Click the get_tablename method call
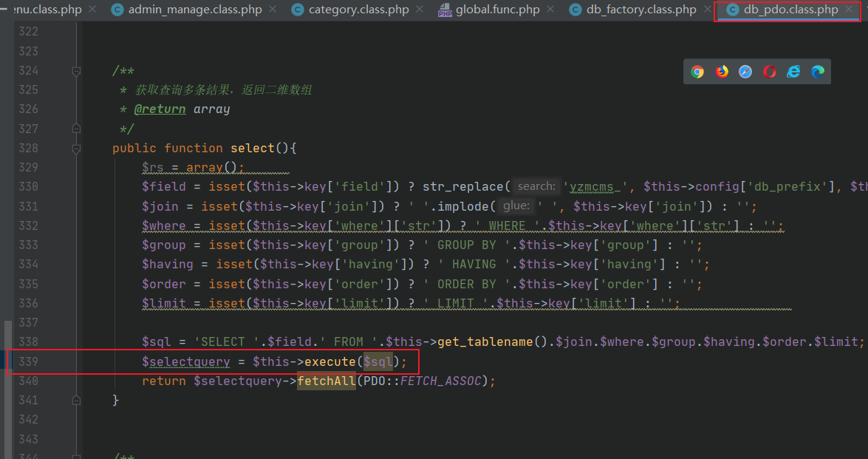The height and width of the screenshot is (459, 868). coord(485,342)
